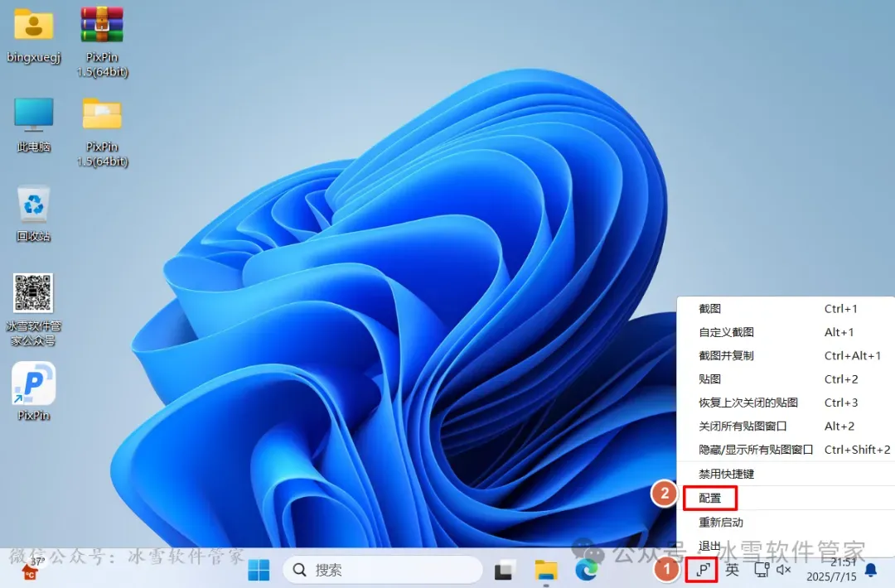Choose 贴图 (Ctrl+2) menu entry

coord(786,378)
